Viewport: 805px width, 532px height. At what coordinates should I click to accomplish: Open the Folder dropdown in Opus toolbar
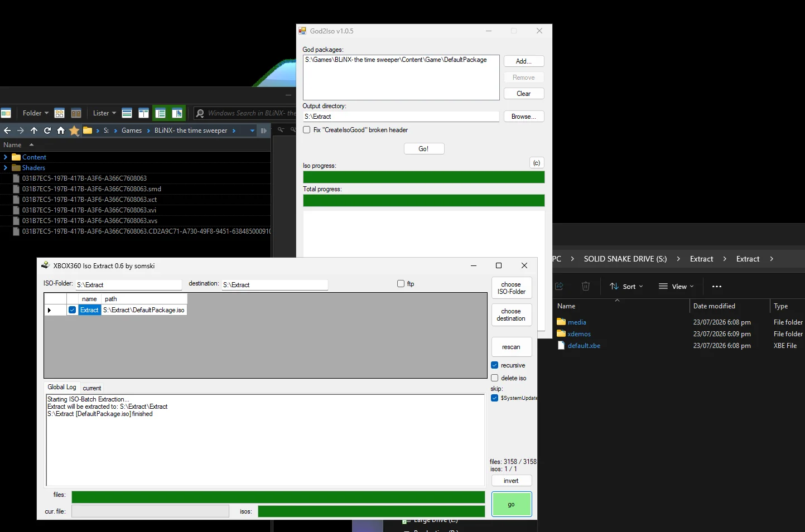pos(35,113)
